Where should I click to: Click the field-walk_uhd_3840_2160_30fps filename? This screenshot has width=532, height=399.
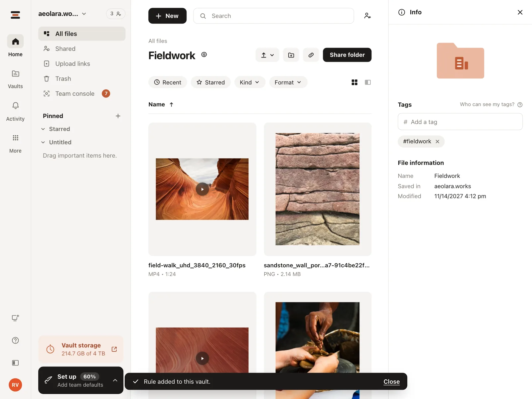point(197,265)
